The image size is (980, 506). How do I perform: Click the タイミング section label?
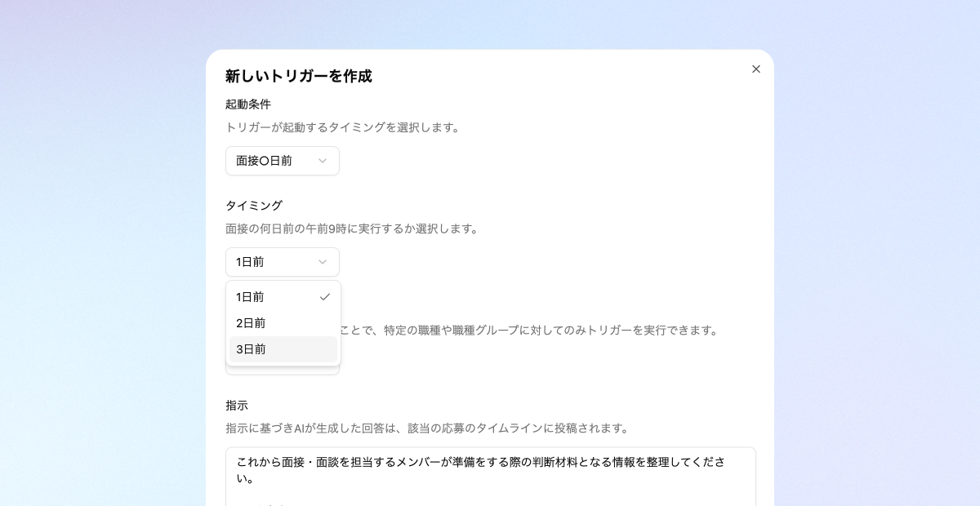(x=254, y=206)
